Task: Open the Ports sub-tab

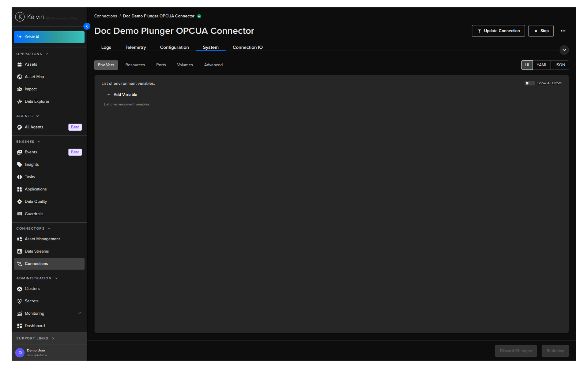Action: tap(161, 65)
